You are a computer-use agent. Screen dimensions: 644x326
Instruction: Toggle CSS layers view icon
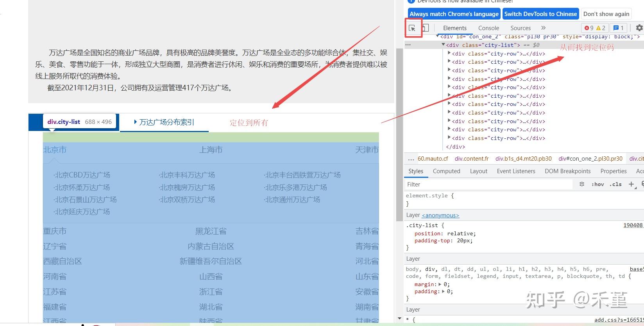point(582,184)
